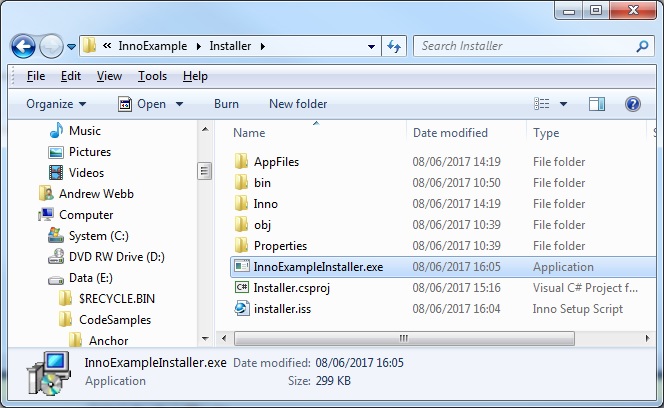
Task: Click the file list scroll left arrow
Action: [224, 338]
